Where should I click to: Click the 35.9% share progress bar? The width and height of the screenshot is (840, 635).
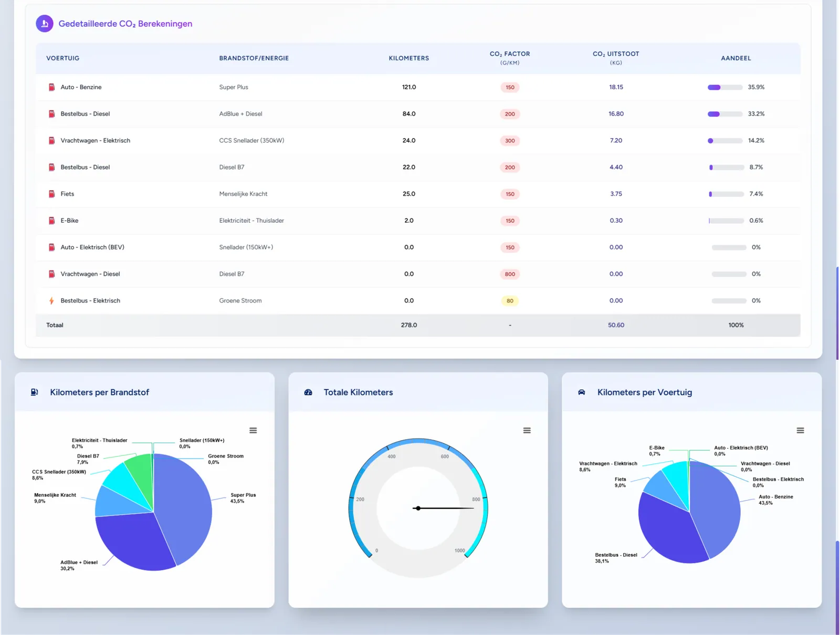[725, 87]
